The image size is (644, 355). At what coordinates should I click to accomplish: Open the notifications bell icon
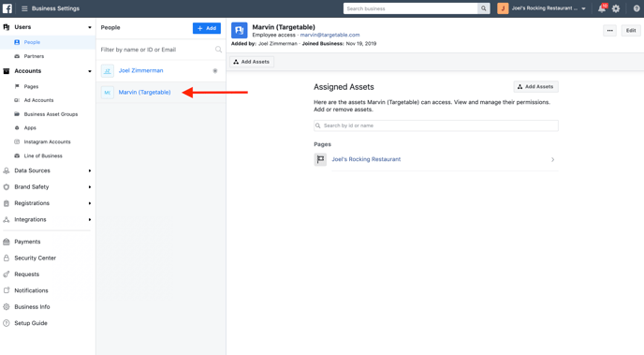[x=602, y=8]
